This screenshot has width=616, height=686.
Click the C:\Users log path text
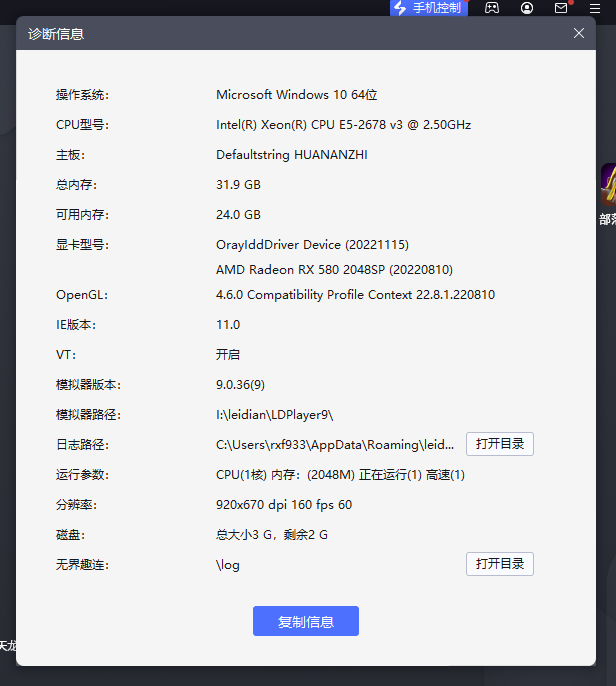[335, 445]
